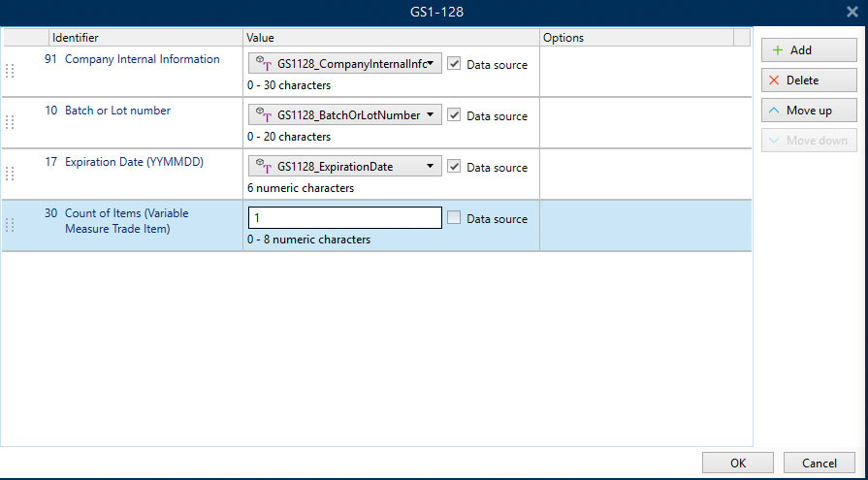This screenshot has height=480, width=868.
Task: Enable Data source for Count of Items
Action: coord(454,218)
